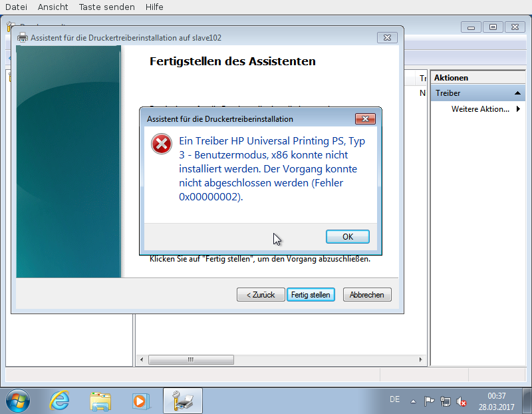Open the Taste senden menu

point(106,7)
